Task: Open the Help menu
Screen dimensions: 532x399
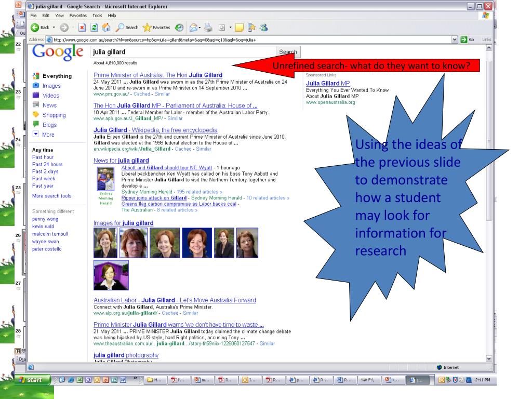Action: (x=112, y=15)
